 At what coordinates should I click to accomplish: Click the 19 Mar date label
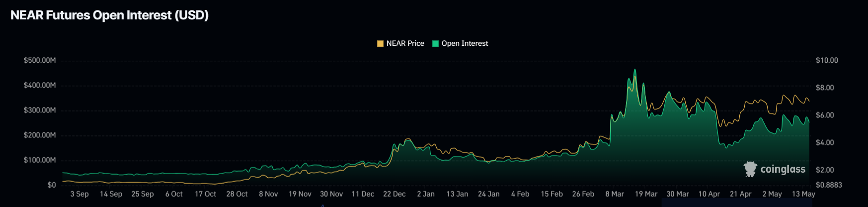click(646, 194)
